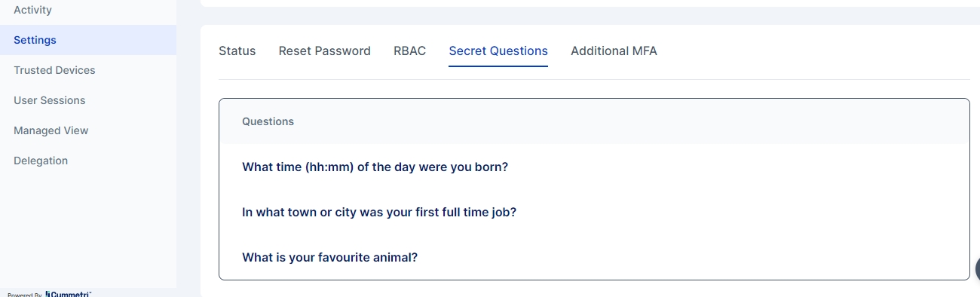The image size is (980, 297).
Task: Click the divider line beneath the tab bar
Action: point(594,79)
